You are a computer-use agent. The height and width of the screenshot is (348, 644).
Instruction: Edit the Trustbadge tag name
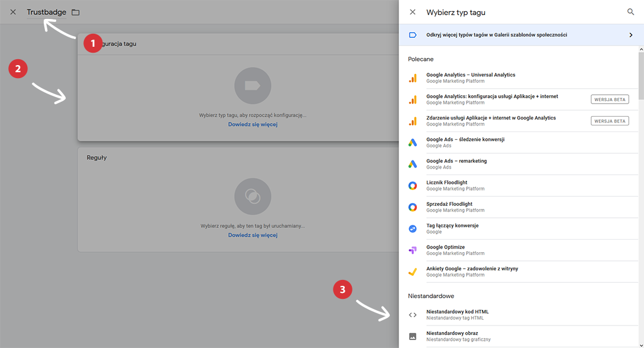pos(46,12)
